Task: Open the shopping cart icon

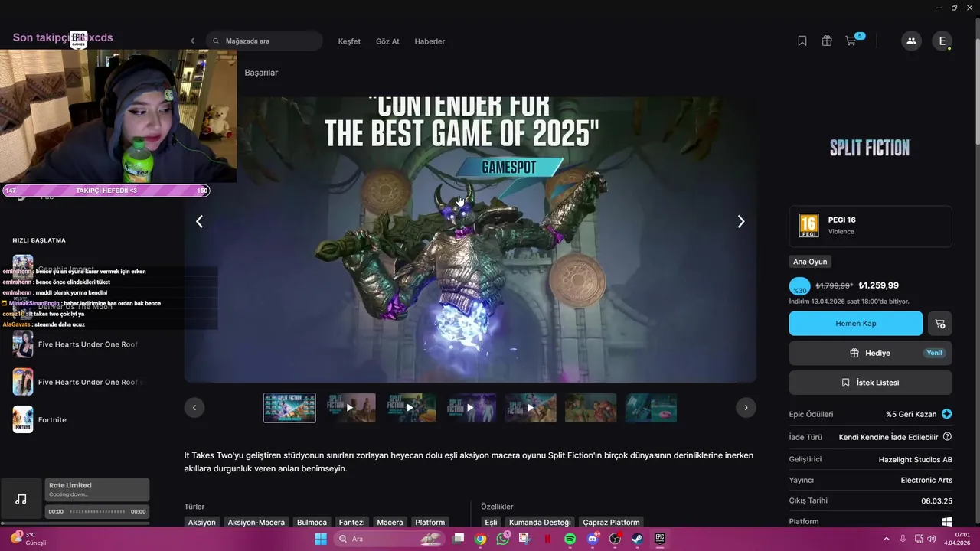Action: click(x=851, y=41)
